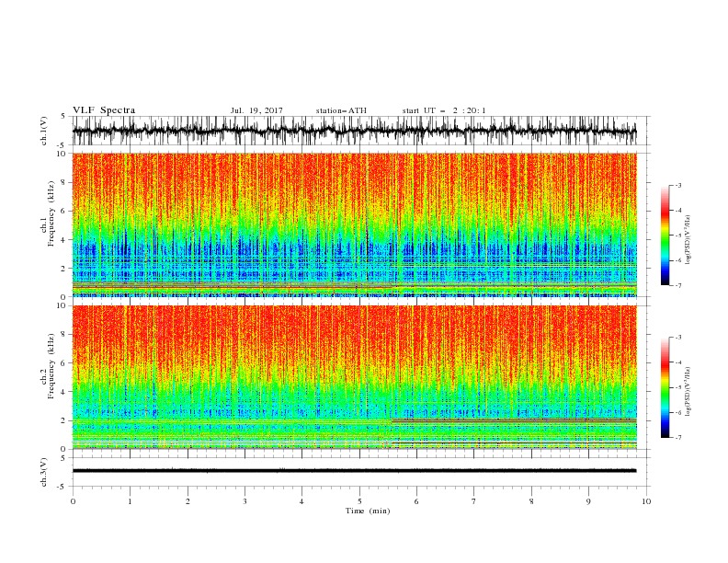Click ch.2 "Frequency (kHz)" axis label
The image size is (728, 563).
tap(51, 366)
